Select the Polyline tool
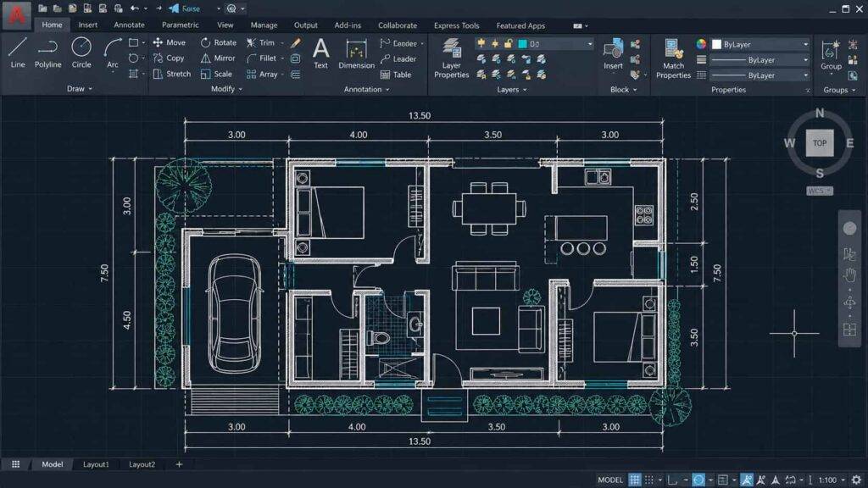The height and width of the screenshot is (488, 868). [x=47, y=53]
